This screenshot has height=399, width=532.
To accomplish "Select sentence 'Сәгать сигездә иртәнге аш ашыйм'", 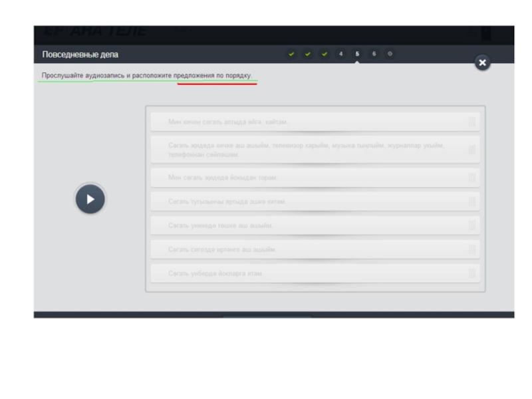I will pyautogui.click(x=315, y=249).
